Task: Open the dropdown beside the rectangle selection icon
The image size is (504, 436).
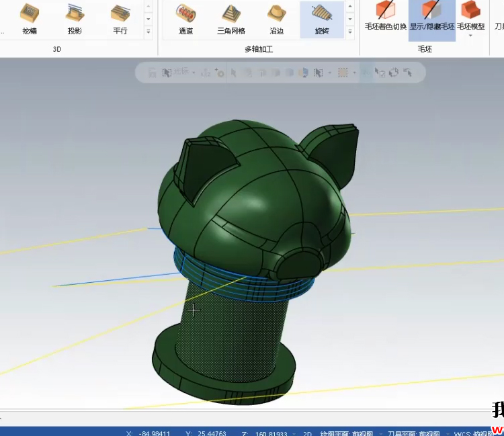Action: point(354,73)
